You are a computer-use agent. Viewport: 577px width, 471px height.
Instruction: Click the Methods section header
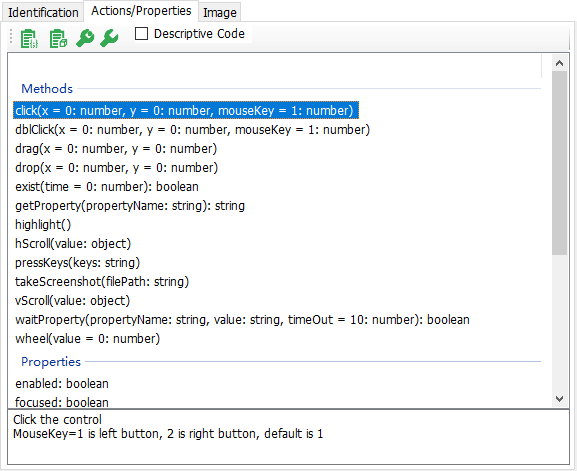[47, 89]
